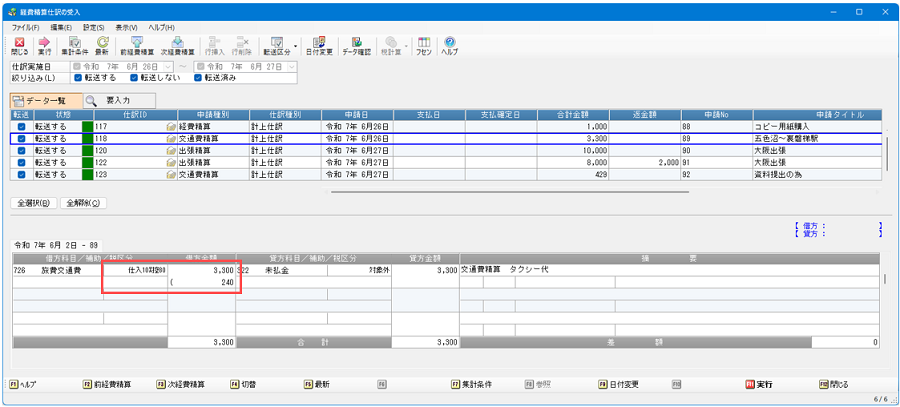Open the 6月 27日 end date dropdown
This screenshot has height=407, width=900.
coord(292,67)
